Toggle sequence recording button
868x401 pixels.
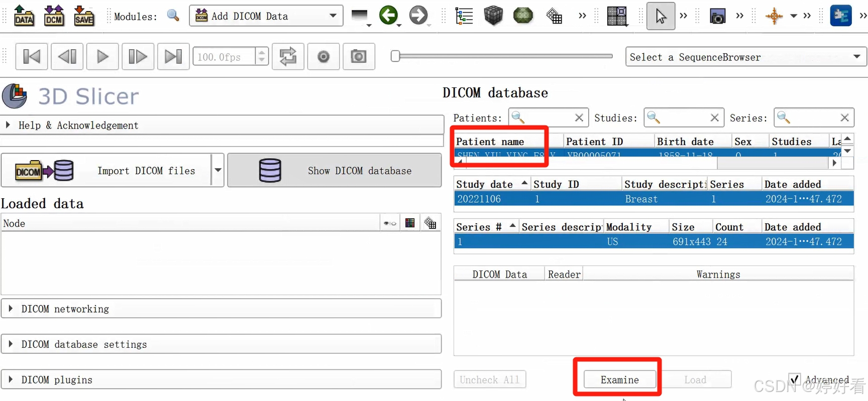pyautogui.click(x=323, y=57)
